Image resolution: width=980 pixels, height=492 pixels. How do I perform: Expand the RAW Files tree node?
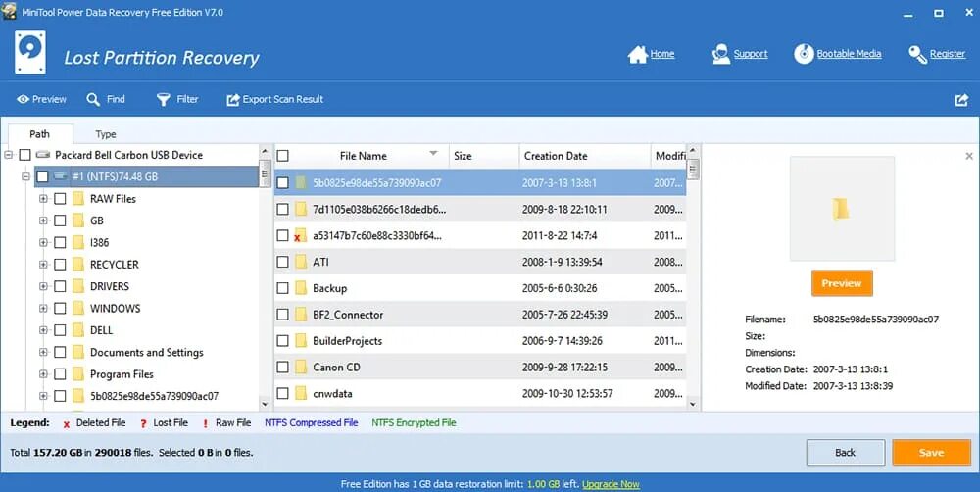click(x=43, y=199)
